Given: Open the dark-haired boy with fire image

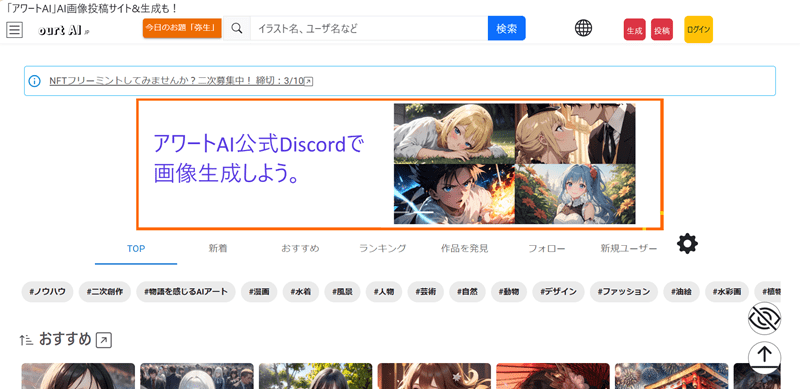Looking at the screenshot, I should click(x=454, y=194).
